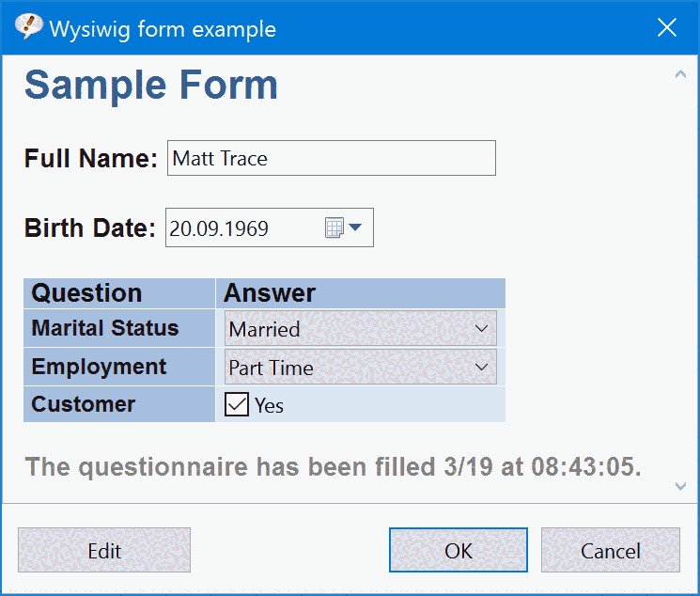The height and width of the screenshot is (596, 700).
Task: Click the Question column header
Action: tap(86, 293)
